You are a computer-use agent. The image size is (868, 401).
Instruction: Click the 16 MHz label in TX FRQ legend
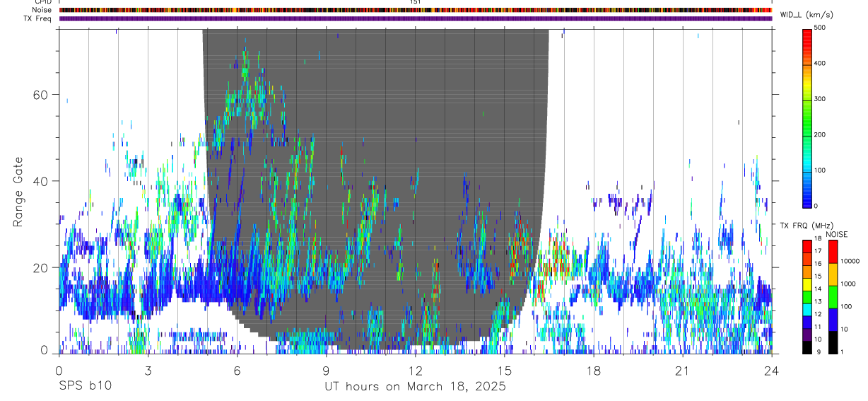819,265
